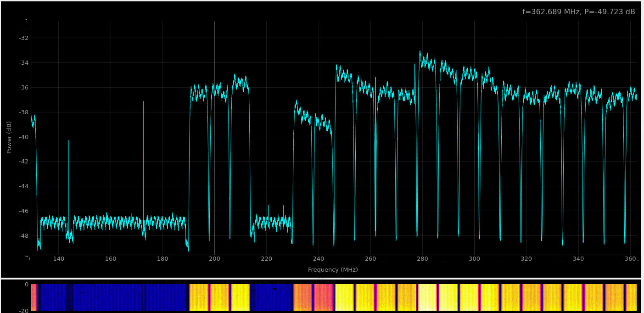Click the black mark in the waterfall near 223 MHz
Screen dimensions: 644x313
274,289
